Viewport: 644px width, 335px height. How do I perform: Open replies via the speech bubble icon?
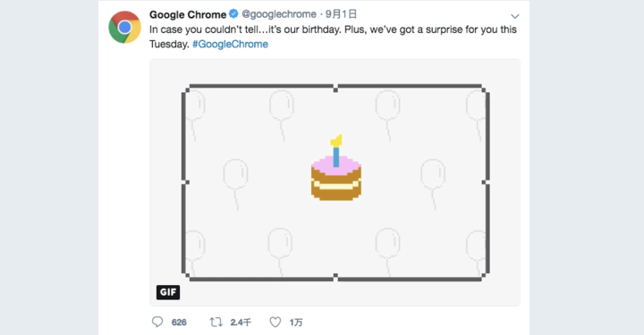(157, 322)
